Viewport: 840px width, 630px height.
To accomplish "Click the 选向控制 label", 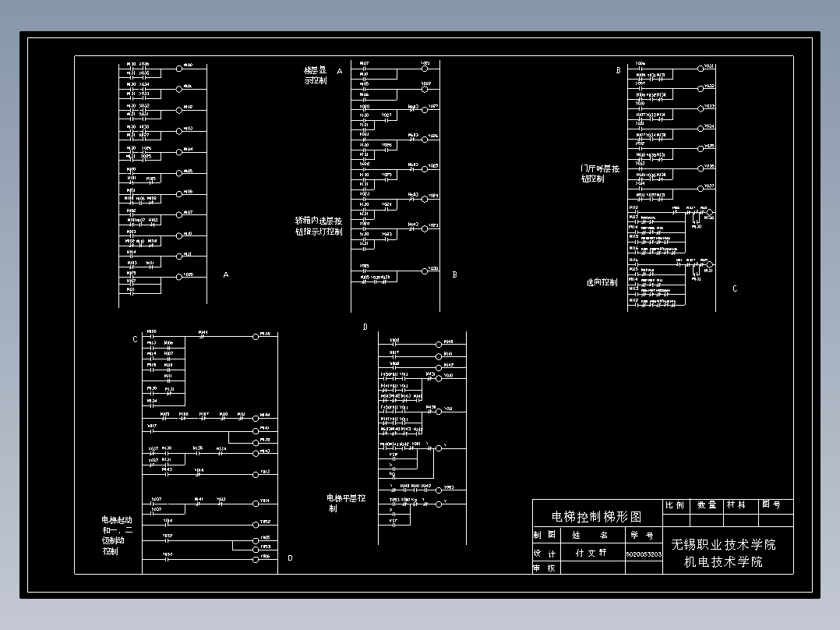I will pyautogui.click(x=602, y=282).
